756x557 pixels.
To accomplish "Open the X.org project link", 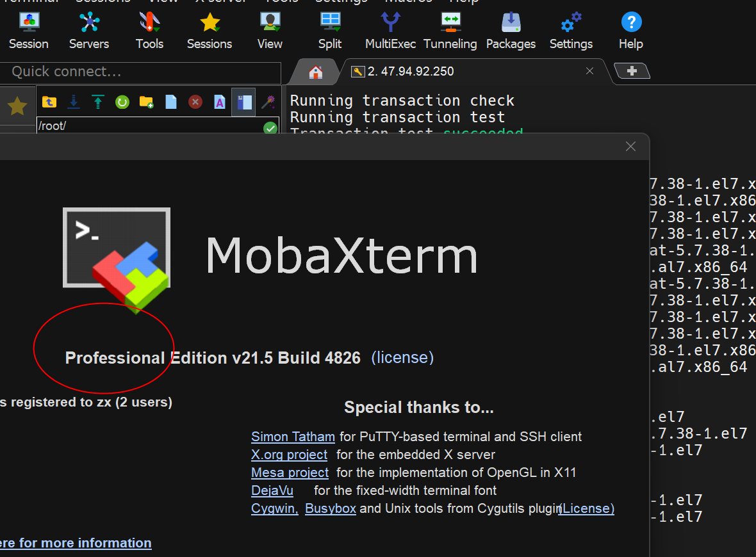I will point(290,455).
